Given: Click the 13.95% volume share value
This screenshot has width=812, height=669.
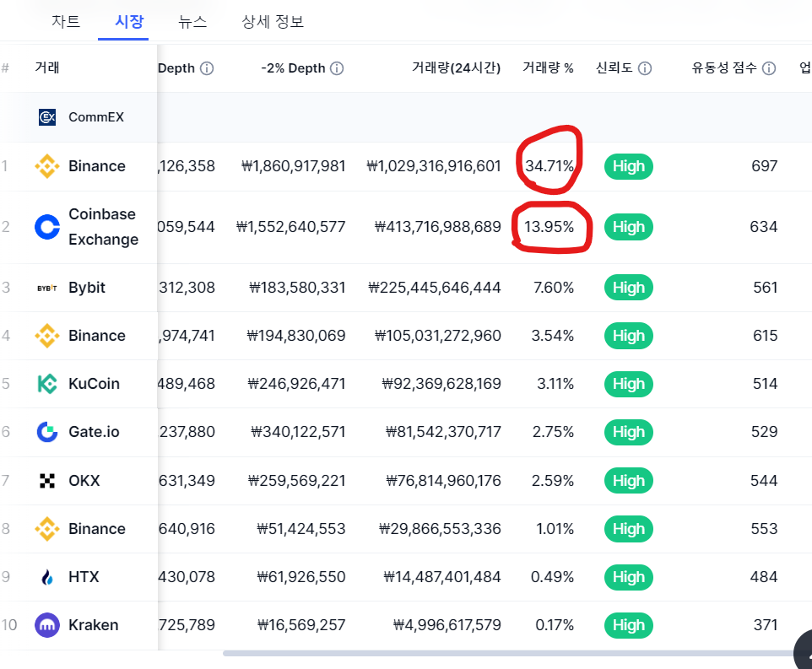Looking at the screenshot, I should [x=549, y=227].
